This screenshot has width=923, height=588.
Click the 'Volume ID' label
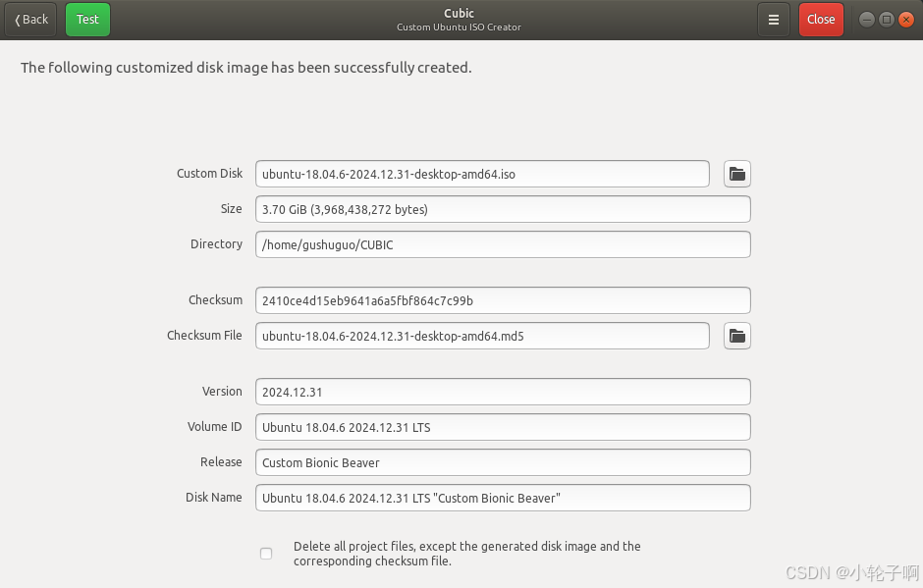[214, 426]
